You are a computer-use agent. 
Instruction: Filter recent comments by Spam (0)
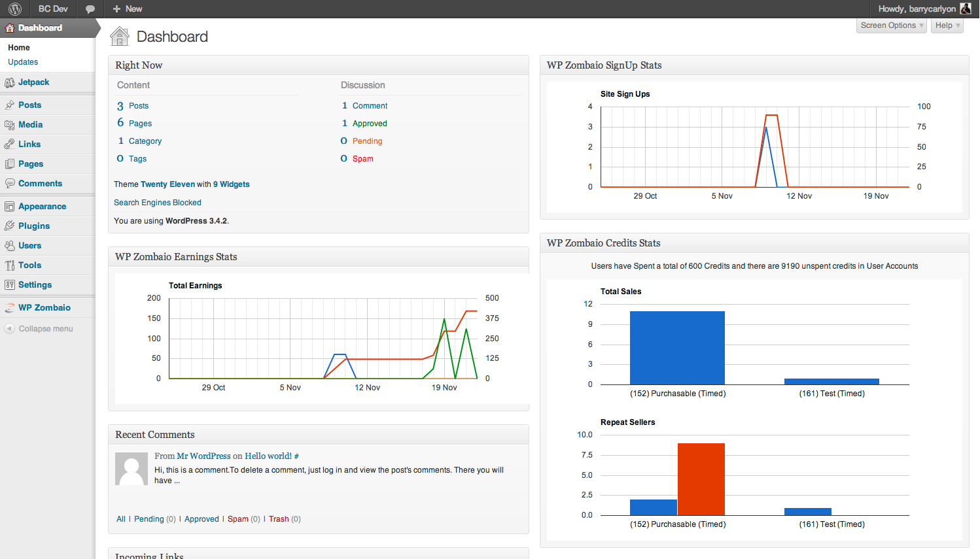coord(244,519)
